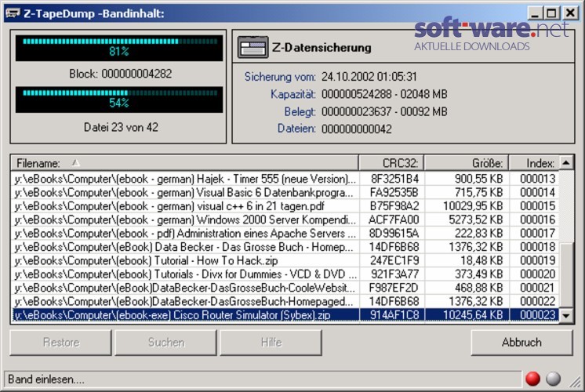Sort list by Größe column header
Viewport: 585px width, 392px height.
467,163
